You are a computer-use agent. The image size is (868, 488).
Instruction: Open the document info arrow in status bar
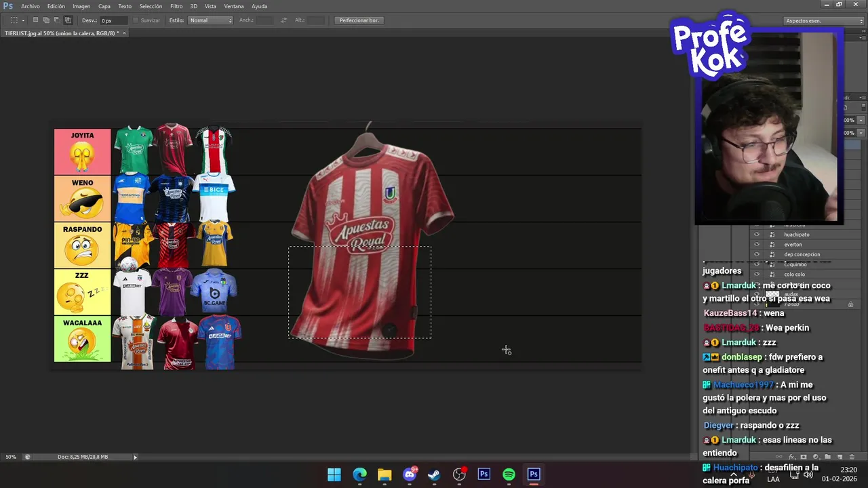click(135, 457)
